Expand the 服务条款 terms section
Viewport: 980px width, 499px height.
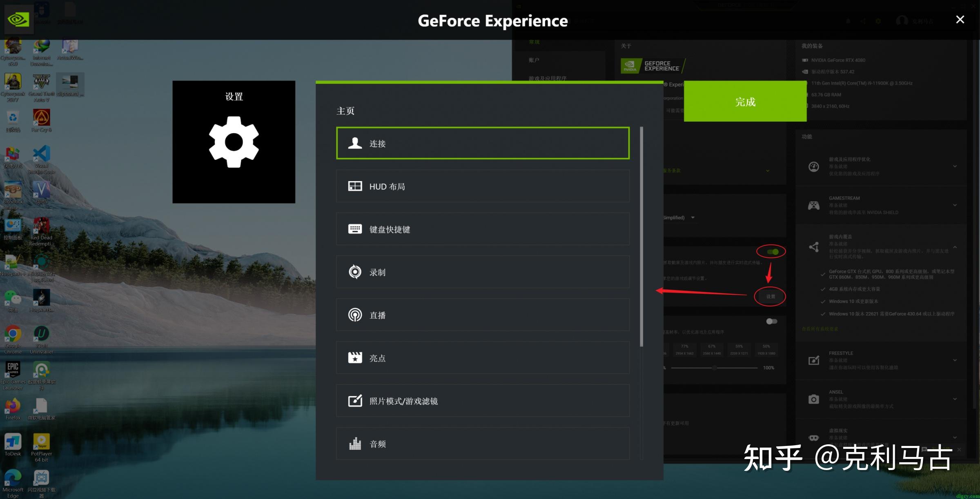click(x=768, y=171)
